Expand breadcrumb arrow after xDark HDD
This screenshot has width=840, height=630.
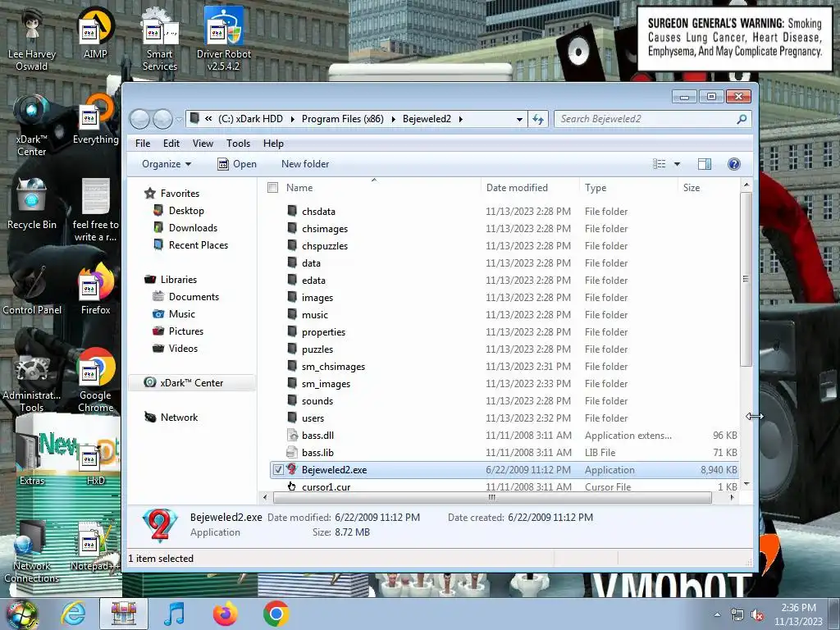293,119
